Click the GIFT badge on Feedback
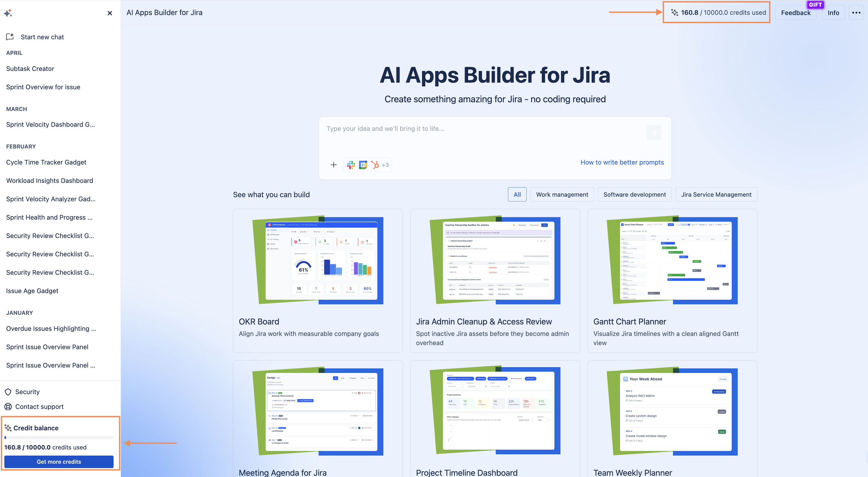 pos(815,5)
